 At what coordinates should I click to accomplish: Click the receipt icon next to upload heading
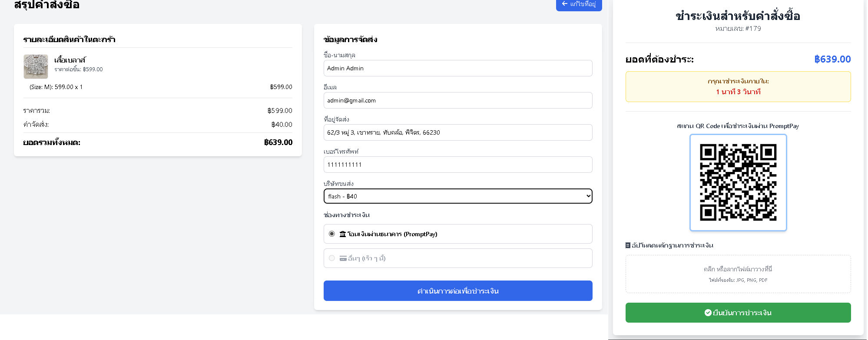pos(628,245)
